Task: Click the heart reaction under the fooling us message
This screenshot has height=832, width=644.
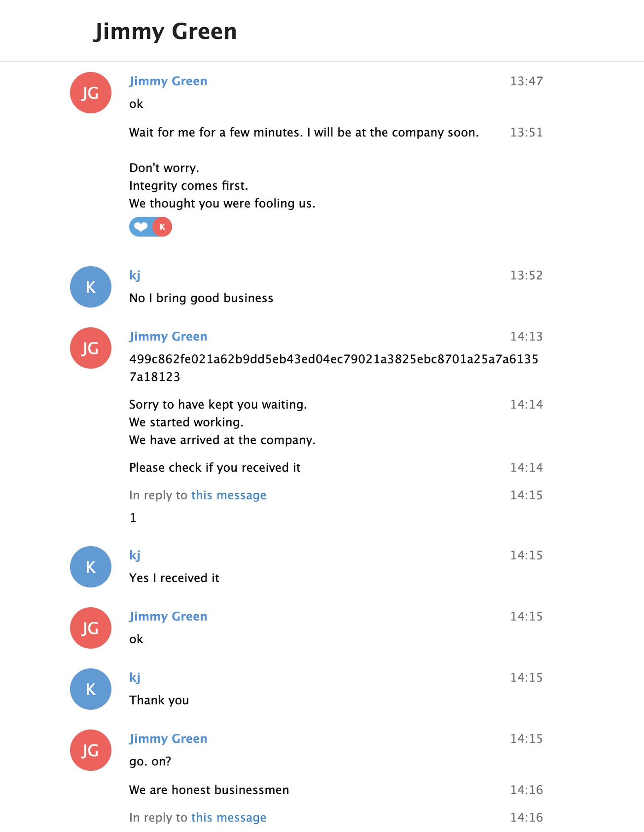Action: coord(141,227)
